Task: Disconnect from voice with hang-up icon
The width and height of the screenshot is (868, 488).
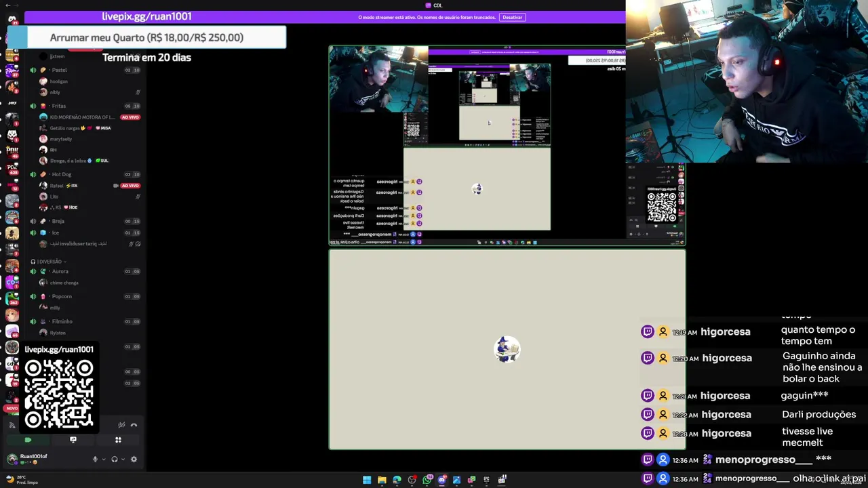Action: [x=134, y=425]
